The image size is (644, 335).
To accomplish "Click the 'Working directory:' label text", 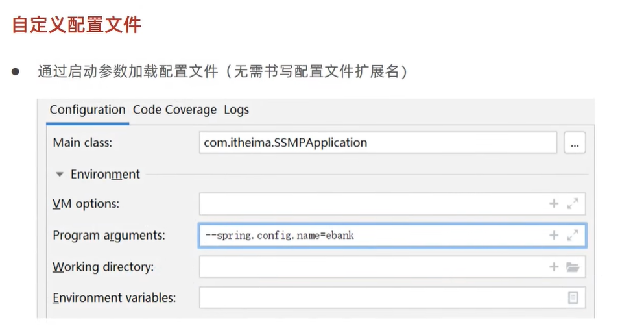I will [103, 267].
